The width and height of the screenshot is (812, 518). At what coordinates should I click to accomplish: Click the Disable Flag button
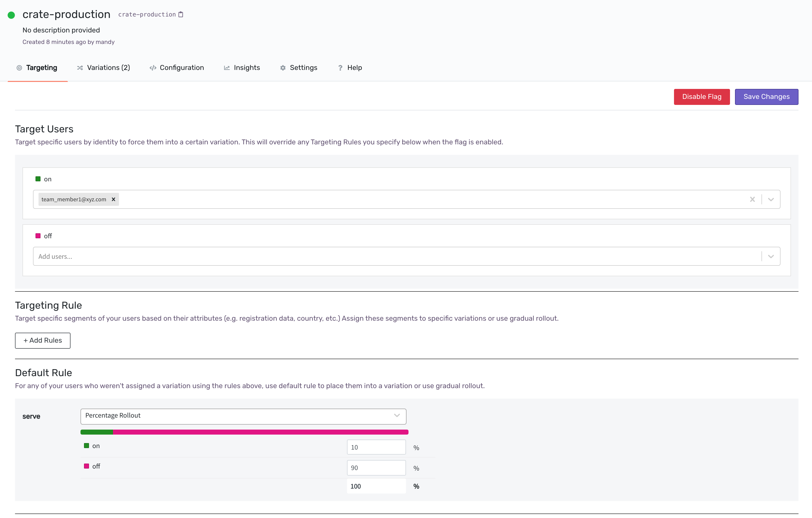pos(702,97)
